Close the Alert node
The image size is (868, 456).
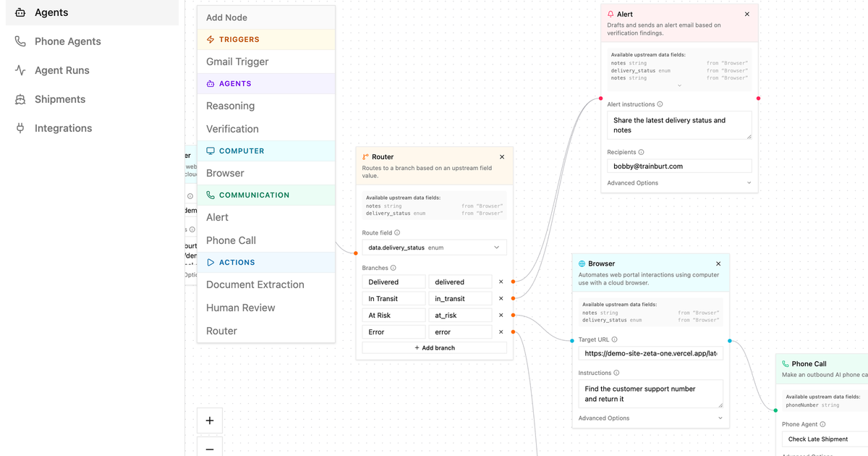point(747,14)
